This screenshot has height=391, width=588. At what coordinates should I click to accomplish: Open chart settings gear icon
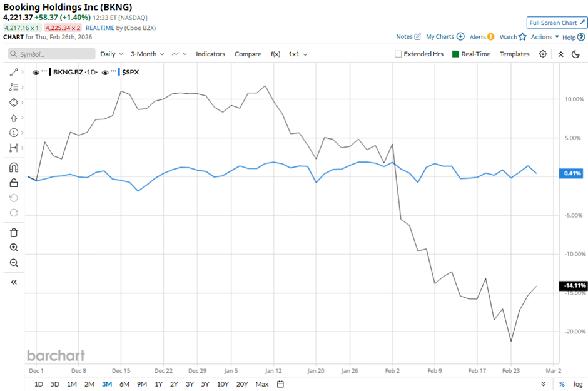point(542,54)
